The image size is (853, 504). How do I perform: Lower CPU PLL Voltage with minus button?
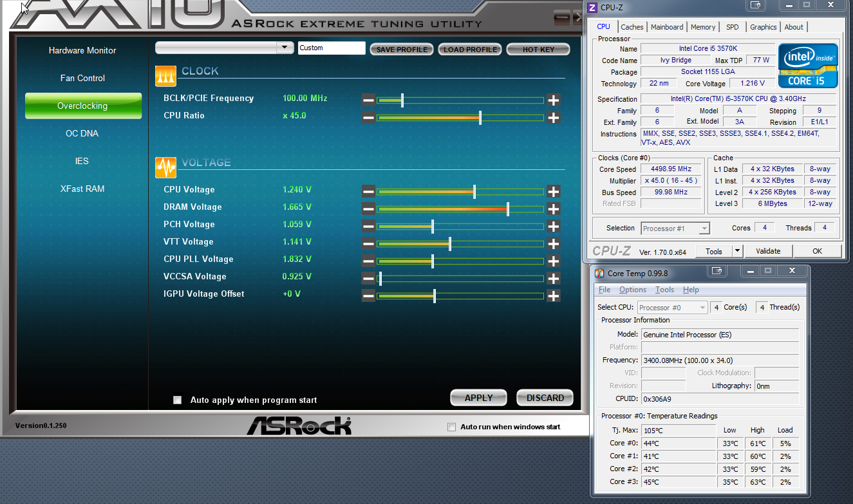click(x=368, y=261)
